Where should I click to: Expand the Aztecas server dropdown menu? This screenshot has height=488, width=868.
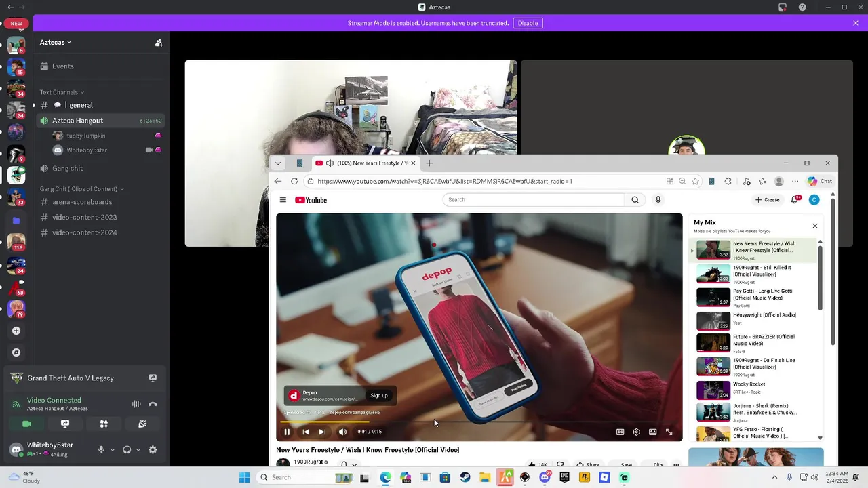click(56, 42)
